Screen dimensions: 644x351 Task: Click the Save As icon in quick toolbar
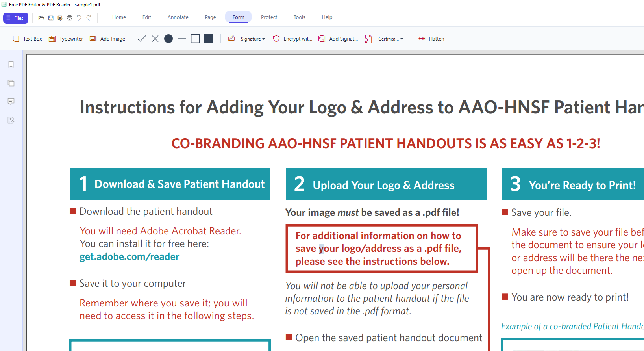click(60, 18)
